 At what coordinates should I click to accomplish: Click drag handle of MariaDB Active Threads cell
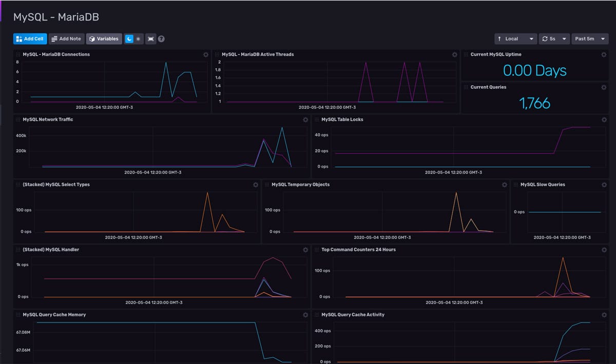tap(217, 54)
